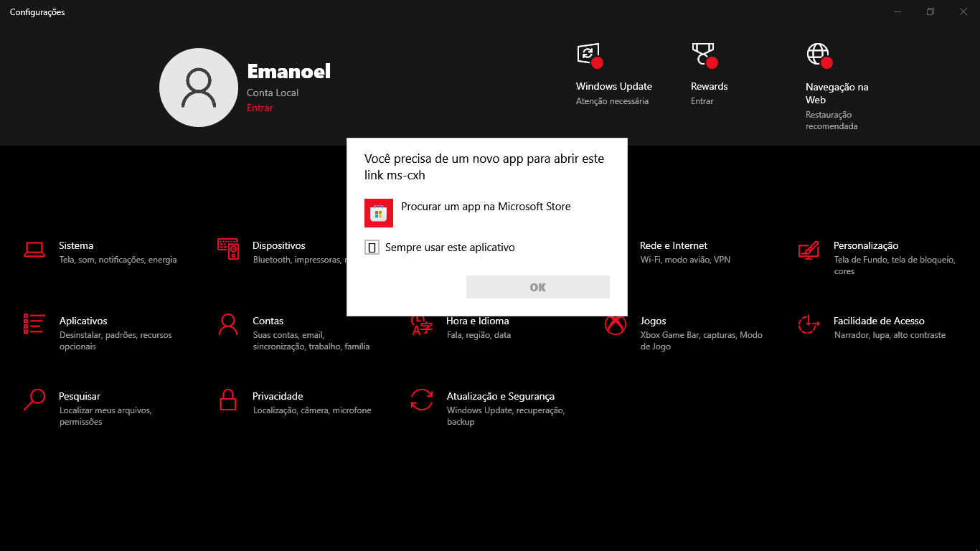
Task: Click 'Sistema' category title
Action: pos(76,245)
